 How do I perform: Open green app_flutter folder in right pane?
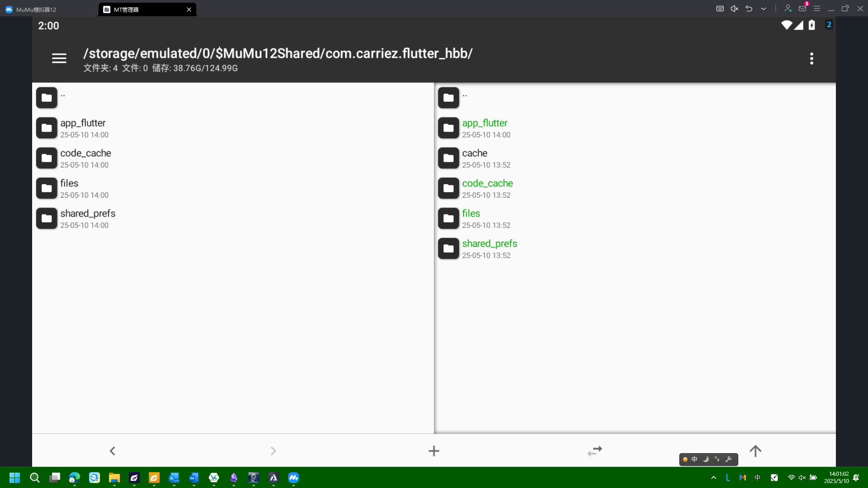coord(635,128)
